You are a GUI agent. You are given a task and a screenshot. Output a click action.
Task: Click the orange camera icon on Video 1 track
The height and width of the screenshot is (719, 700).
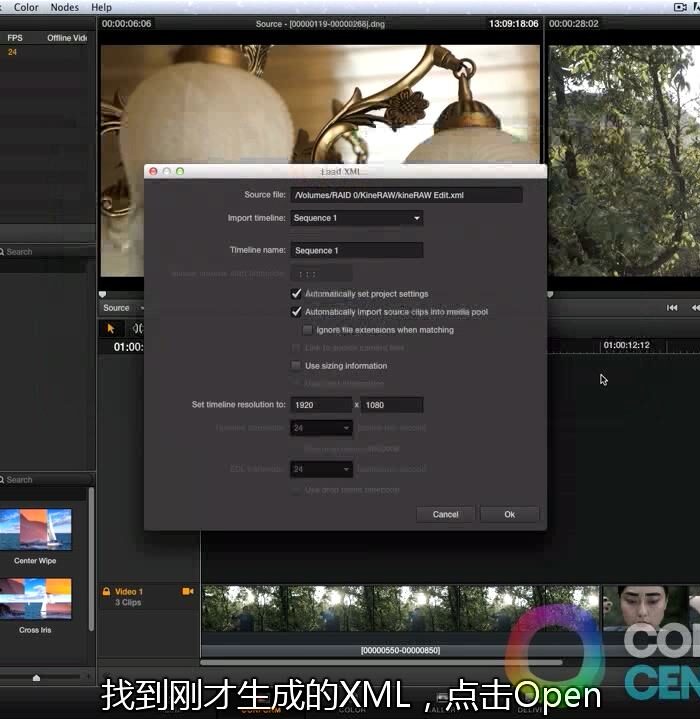click(187, 591)
